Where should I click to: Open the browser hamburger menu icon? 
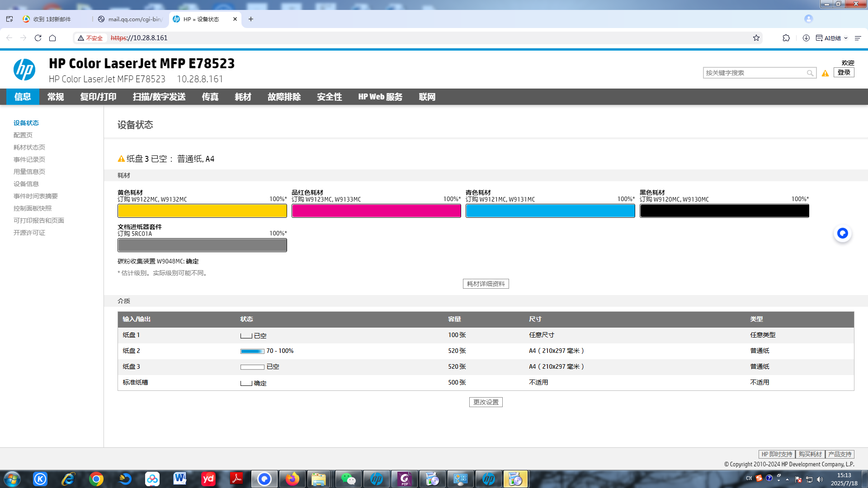(x=858, y=38)
